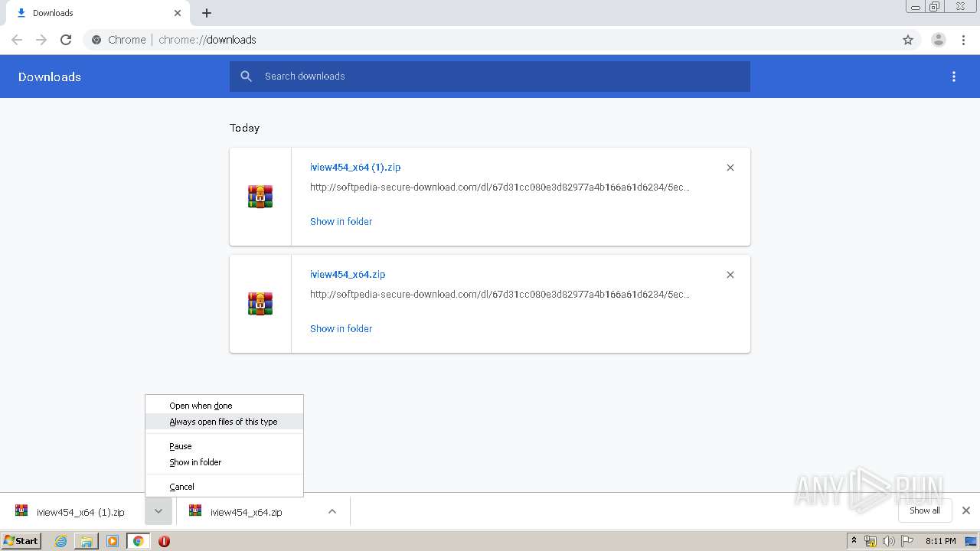Toggle download options arrow for iview454_x64 (1).zip
This screenshot has height=551, width=980.
158,511
